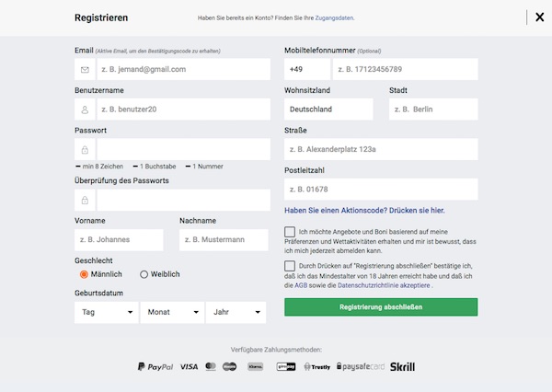Click the PayPal payment logo
Viewport: 552px width, 392px height.
click(155, 366)
